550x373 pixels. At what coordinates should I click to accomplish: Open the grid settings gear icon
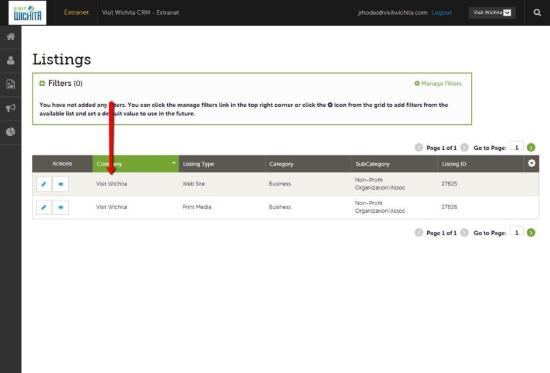tap(531, 163)
